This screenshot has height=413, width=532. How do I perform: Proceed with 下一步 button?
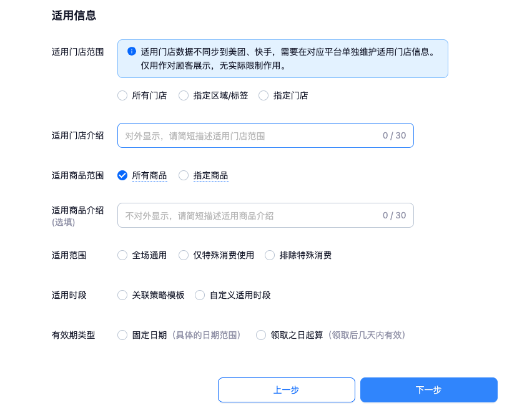pos(428,390)
